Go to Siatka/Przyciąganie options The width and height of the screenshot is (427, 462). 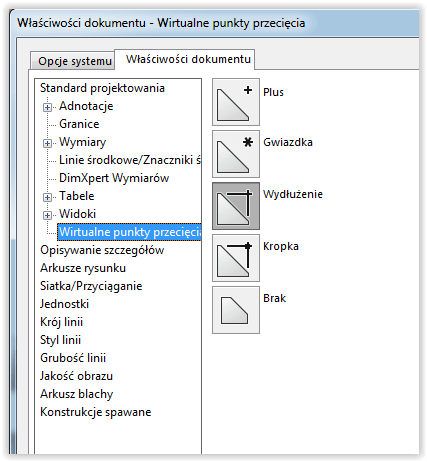(x=91, y=286)
